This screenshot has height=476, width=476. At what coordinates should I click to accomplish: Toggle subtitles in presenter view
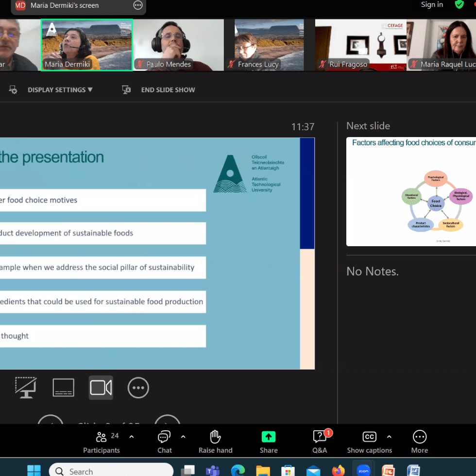(x=63, y=388)
